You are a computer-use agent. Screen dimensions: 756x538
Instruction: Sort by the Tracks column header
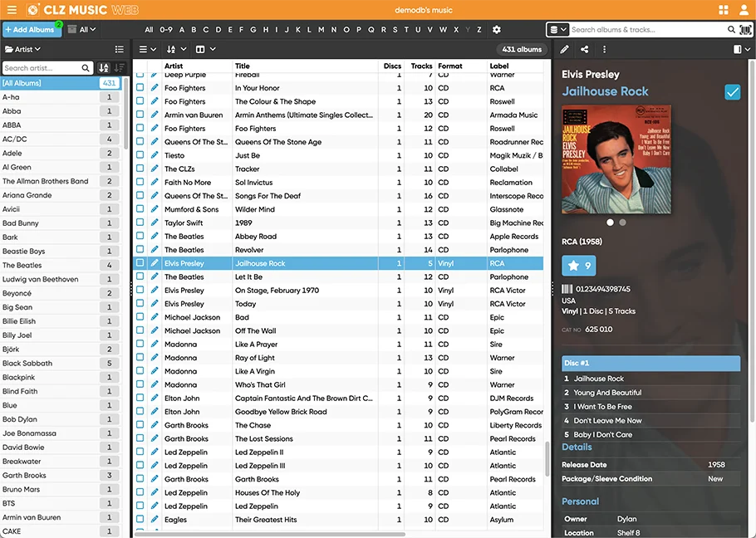[x=421, y=66]
